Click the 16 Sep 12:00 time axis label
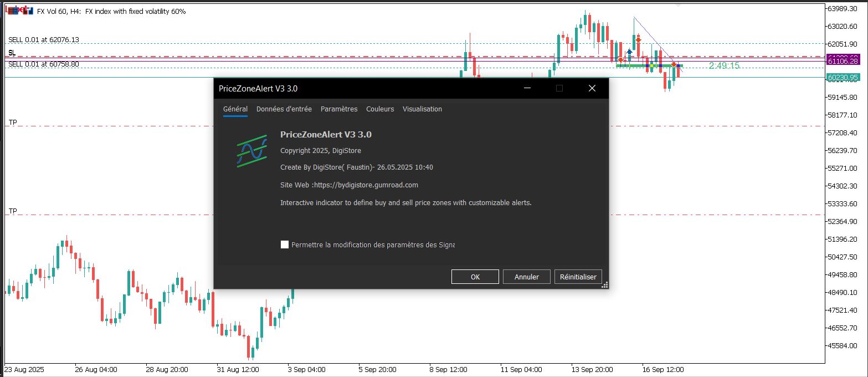 point(663,369)
